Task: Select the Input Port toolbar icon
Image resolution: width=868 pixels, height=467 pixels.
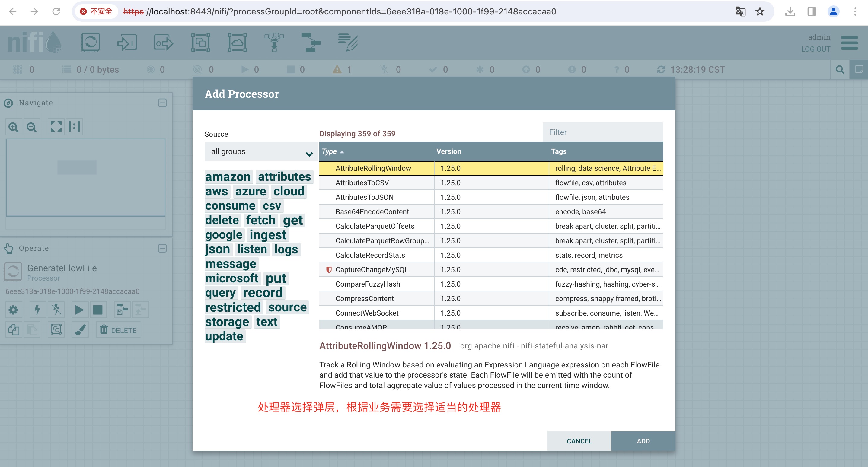Action: pos(127,43)
